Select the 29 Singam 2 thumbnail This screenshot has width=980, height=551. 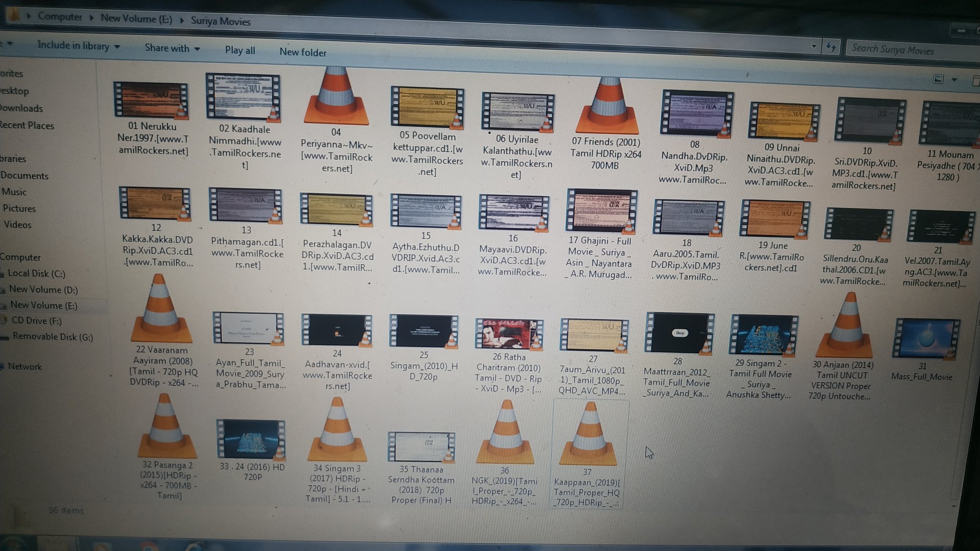coord(764,335)
